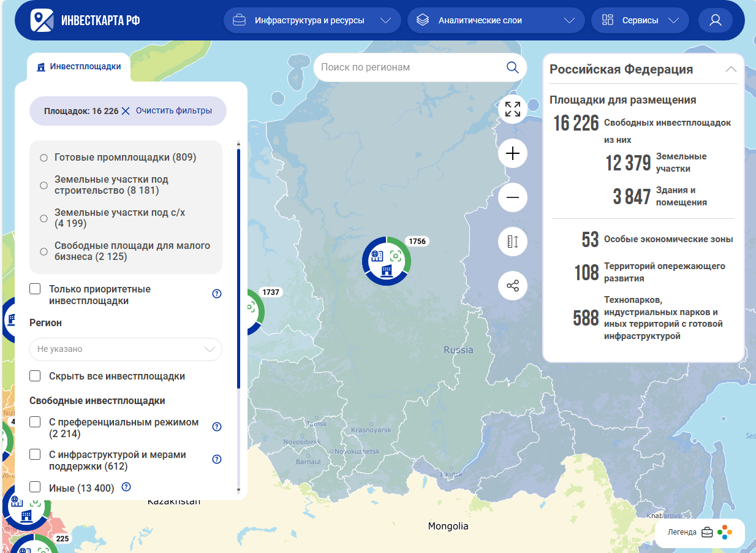The width and height of the screenshot is (756, 553).
Task: Select Свободные площади для малого бизнеса radio
Action: (x=43, y=251)
